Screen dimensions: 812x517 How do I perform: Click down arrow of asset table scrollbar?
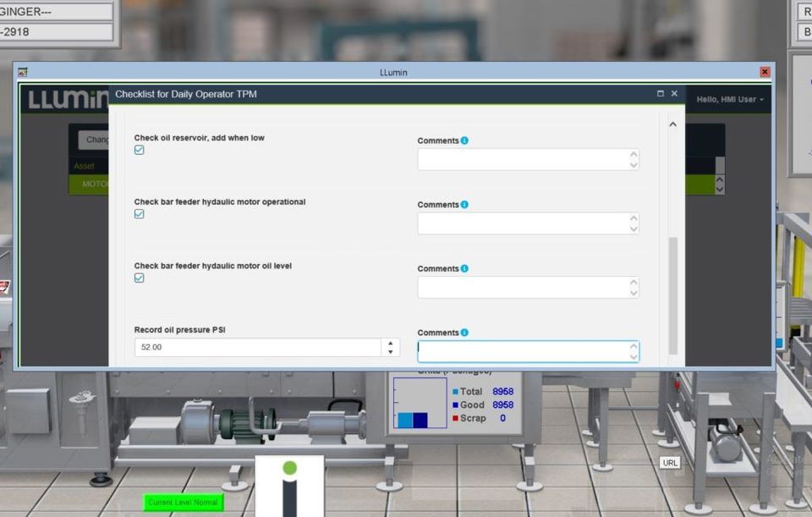pyautogui.click(x=719, y=190)
